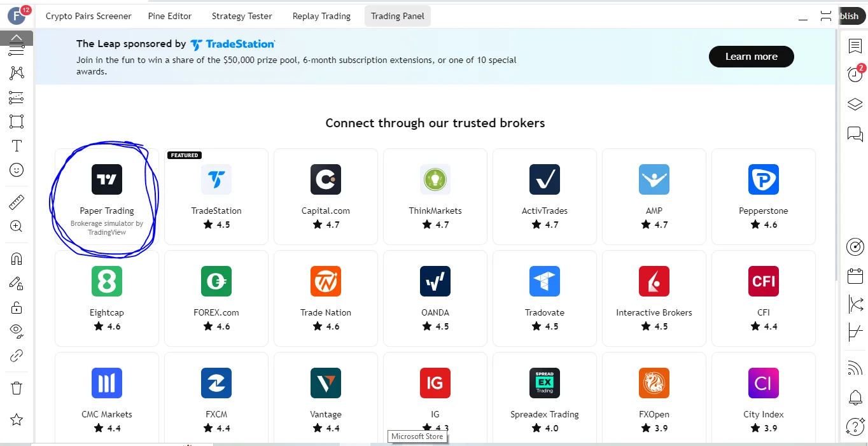Toggle hide all drawings eye

click(x=17, y=331)
